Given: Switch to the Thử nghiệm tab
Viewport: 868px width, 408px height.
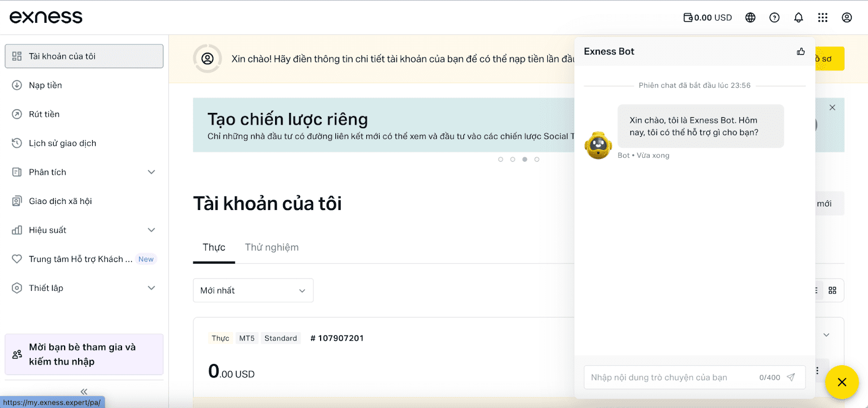Looking at the screenshot, I should pos(272,247).
